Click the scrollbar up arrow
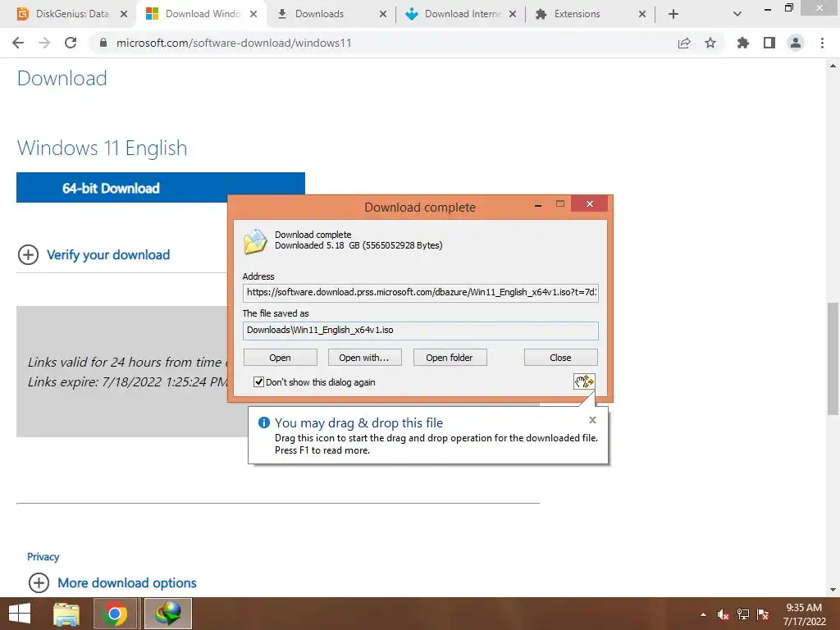Viewport: 840px width, 630px height. click(x=833, y=66)
